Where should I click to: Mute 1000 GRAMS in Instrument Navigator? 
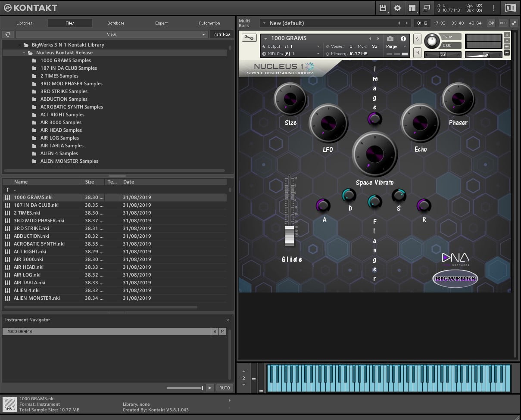[x=222, y=331]
